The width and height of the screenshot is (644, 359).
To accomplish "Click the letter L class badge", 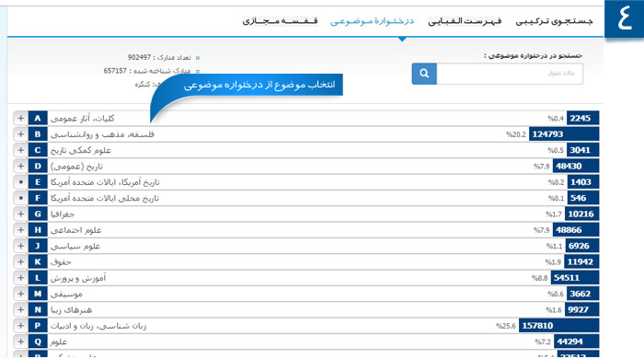I will point(38,278).
